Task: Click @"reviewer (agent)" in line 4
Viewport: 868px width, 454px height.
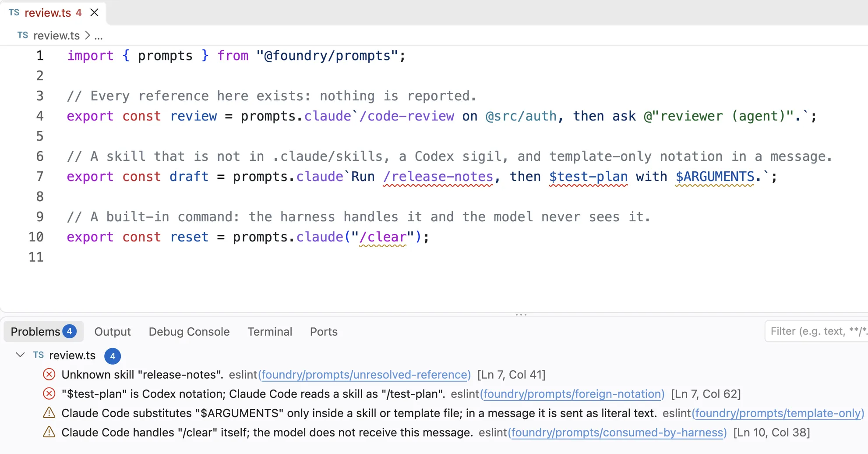Action: (x=719, y=116)
